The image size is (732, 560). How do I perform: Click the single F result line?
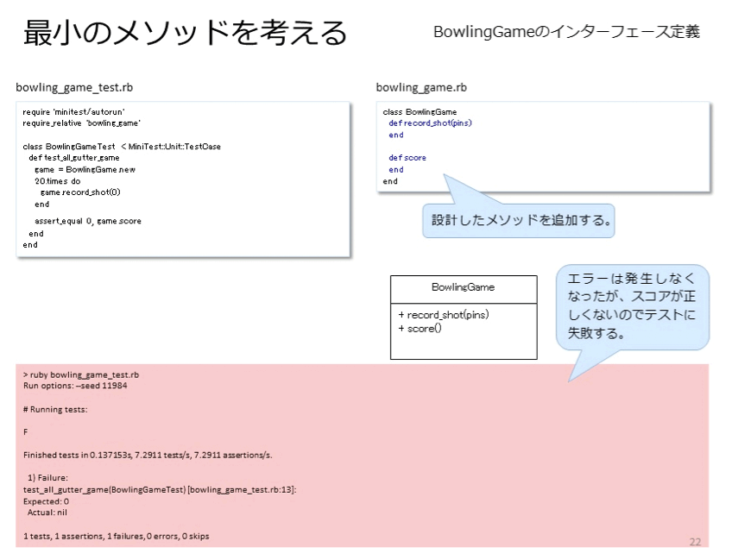click(26, 432)
